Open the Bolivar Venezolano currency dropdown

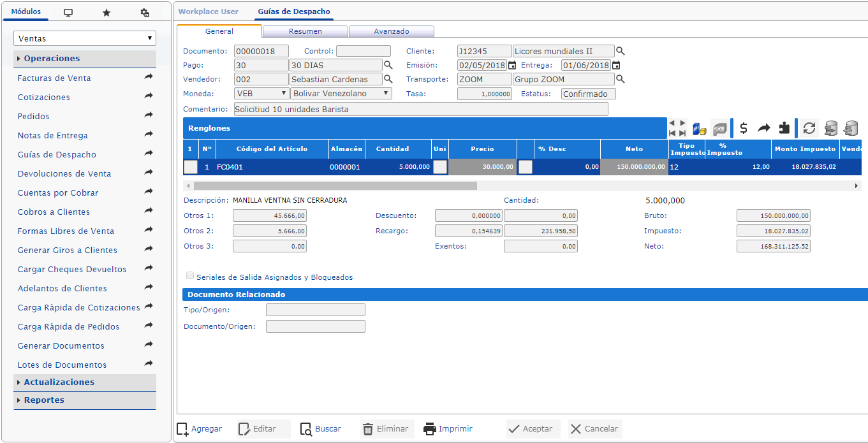[341, 93]
